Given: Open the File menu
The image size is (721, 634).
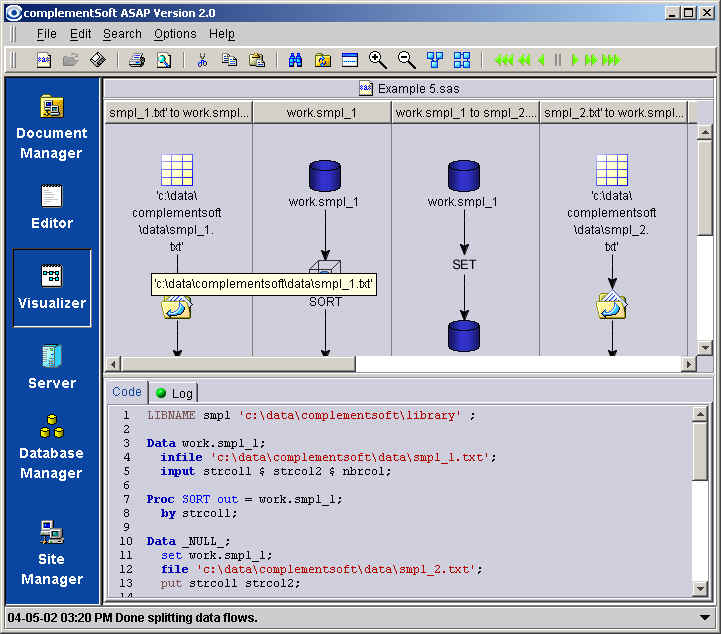Looking at the screenshot, I should [46, 34].
